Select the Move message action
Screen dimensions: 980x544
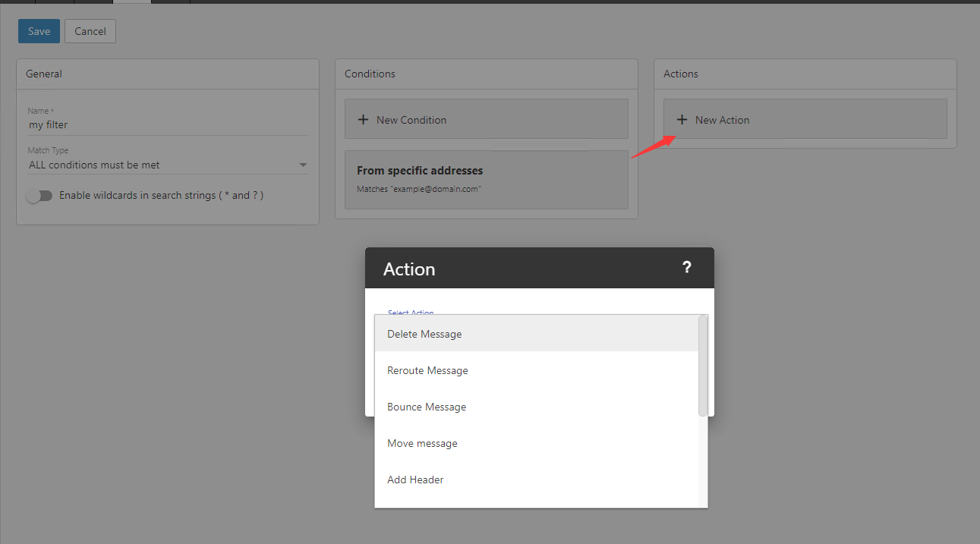(x=422, y=443)
